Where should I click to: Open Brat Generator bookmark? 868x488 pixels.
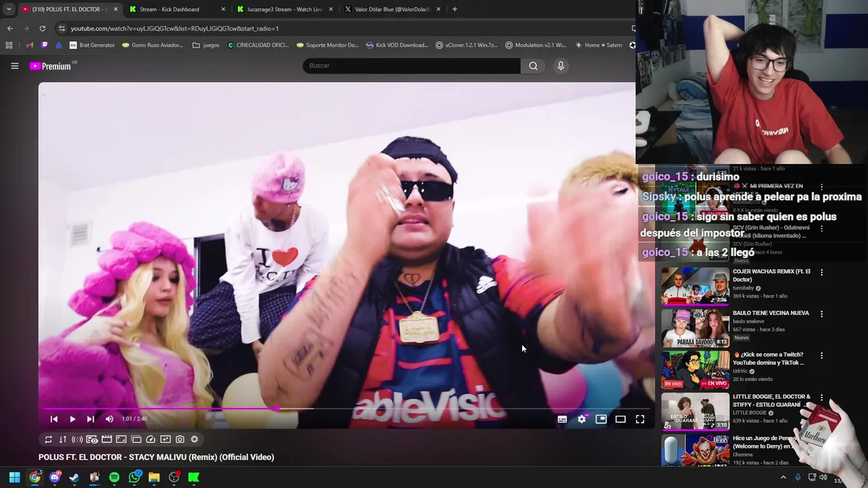pyautogui.click(x=92, y=45)
